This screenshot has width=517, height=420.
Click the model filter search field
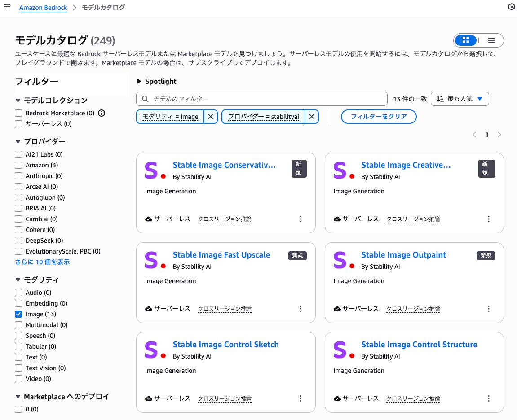(x=262, y=98)
